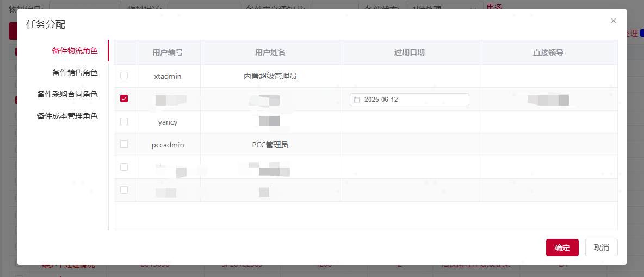Click the 任务分配 dialog title
Image resolution: width=644 pixels, height=277 pixels.
tap(46, 24)
